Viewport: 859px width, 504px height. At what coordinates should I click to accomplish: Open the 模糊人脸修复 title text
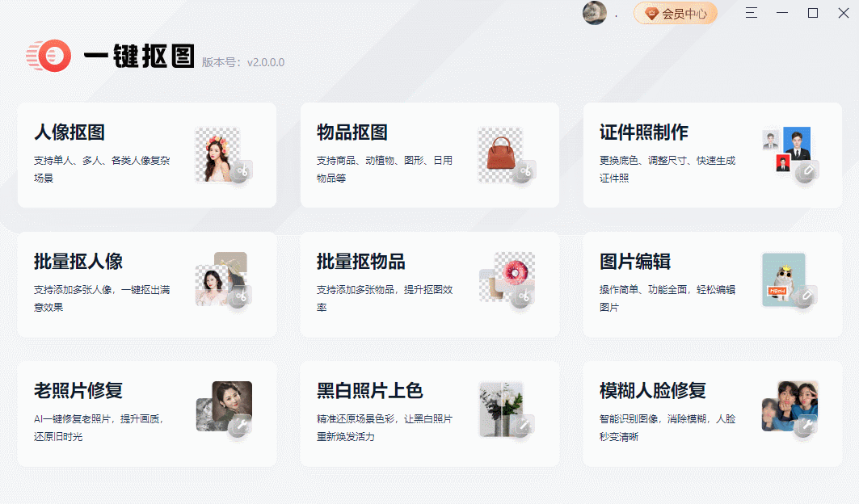tap(652, 391)
